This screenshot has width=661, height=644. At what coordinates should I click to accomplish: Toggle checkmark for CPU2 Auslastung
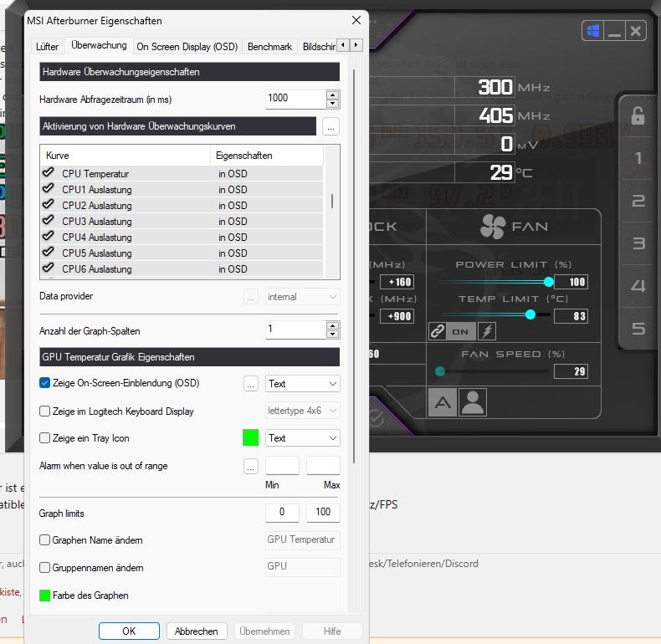click(48, 204)
